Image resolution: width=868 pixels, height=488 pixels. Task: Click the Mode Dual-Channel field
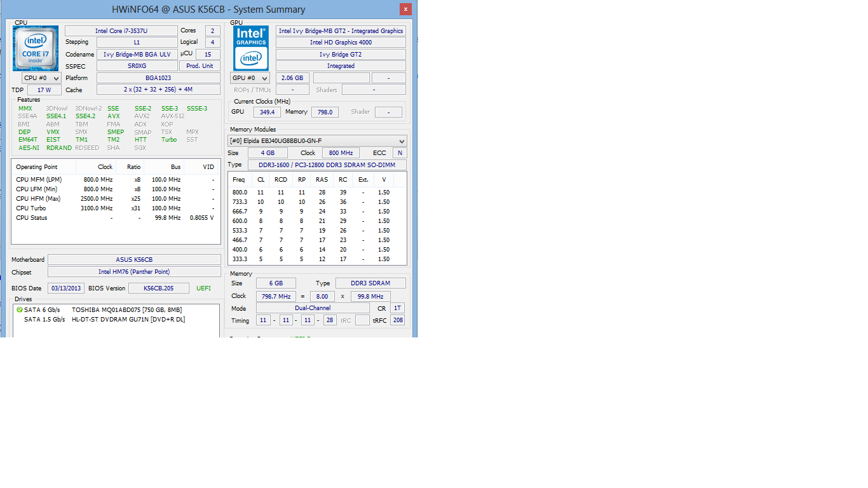[x=313, y=308]
